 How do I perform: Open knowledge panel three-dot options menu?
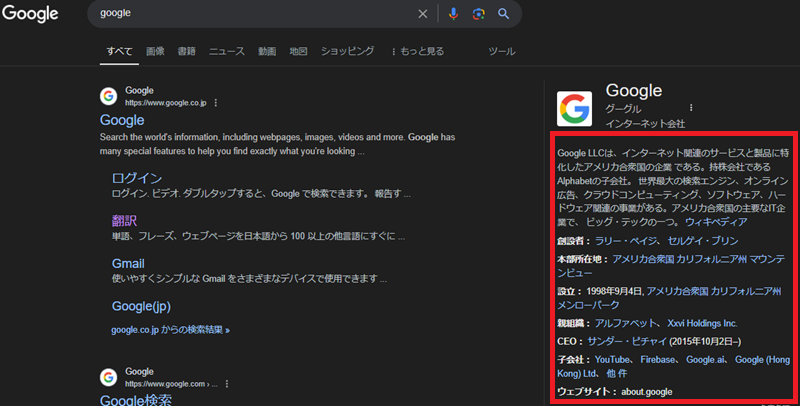click(691, 108)
